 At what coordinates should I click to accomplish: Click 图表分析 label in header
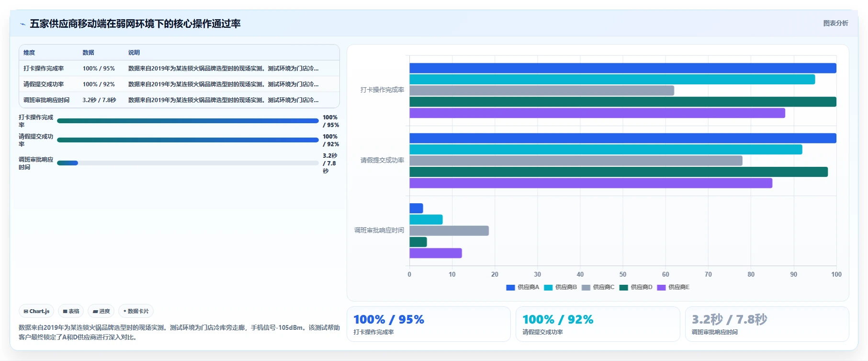[x=835, y=23]
